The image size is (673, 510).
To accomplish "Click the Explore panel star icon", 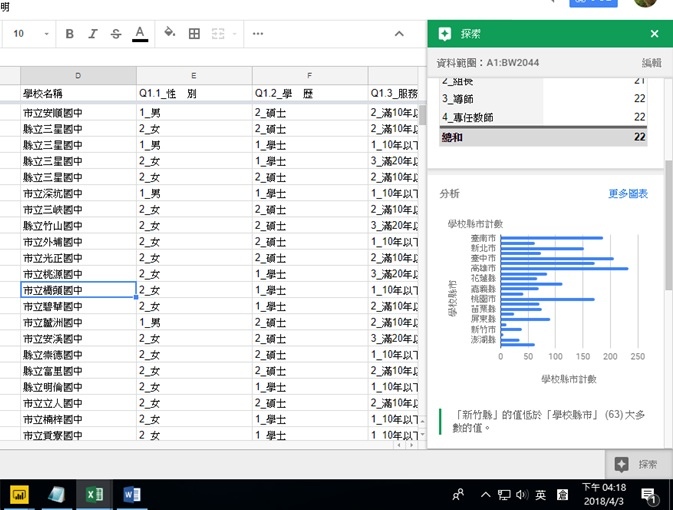I will pyautogui.click(x=445, y=34).
